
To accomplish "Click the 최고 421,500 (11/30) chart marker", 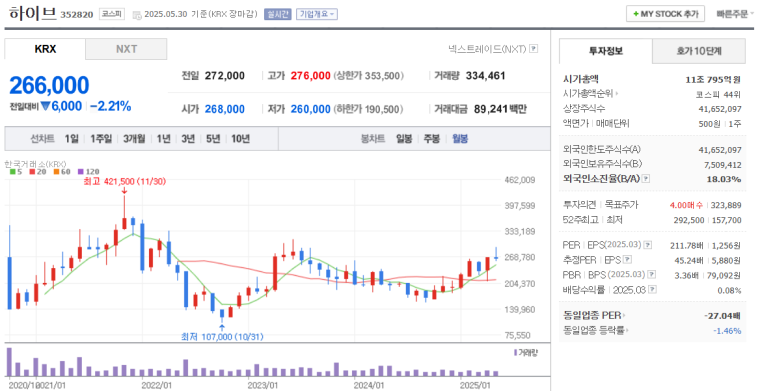I will 125,181.
